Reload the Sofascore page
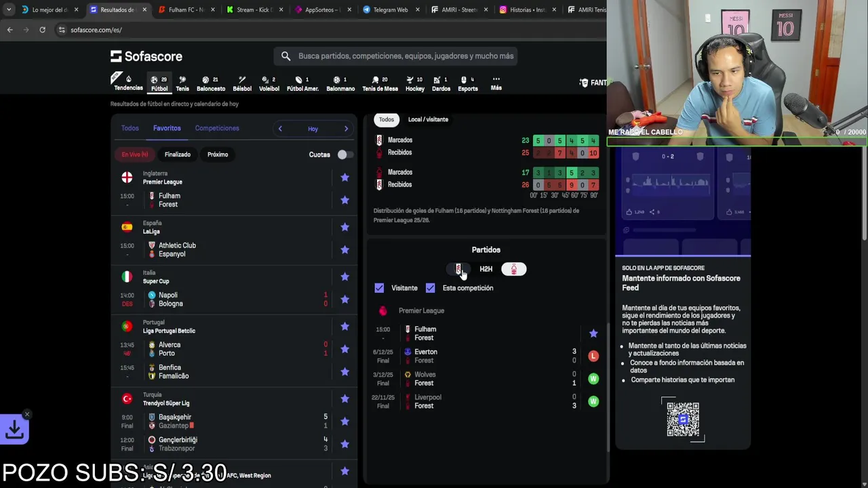This screenshot has width=868, height=488. (42, 30)
